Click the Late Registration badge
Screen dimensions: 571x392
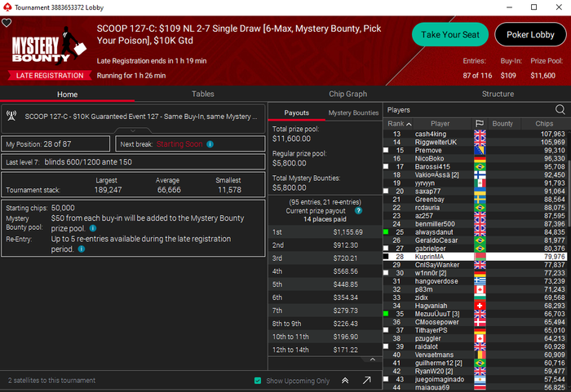[50, 75]
